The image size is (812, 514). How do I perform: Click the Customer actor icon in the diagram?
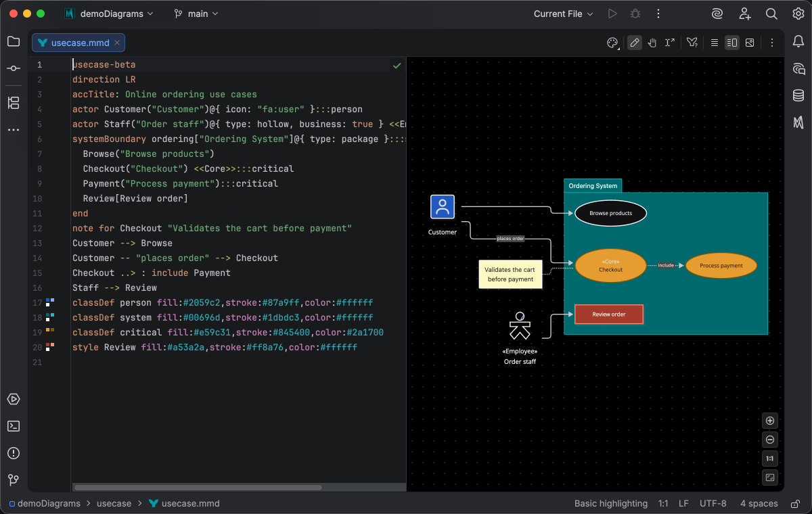coord(443,207)
